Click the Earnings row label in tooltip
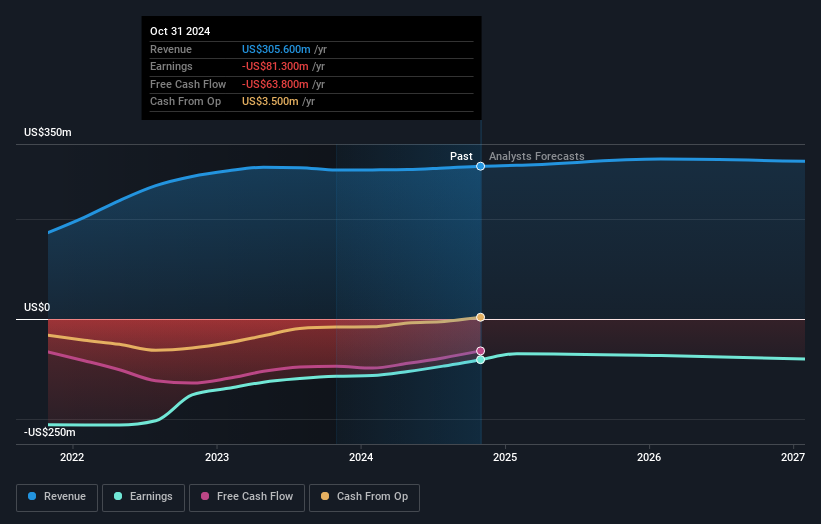 [171, 66]
